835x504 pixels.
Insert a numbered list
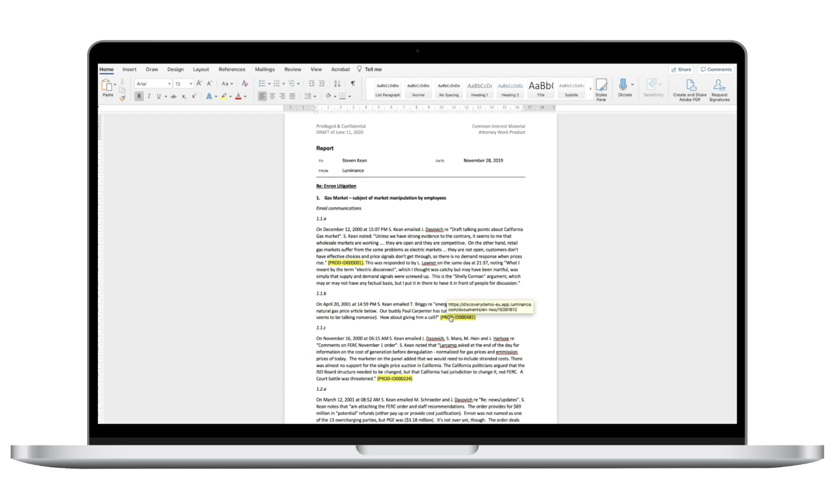coord(276,83)
